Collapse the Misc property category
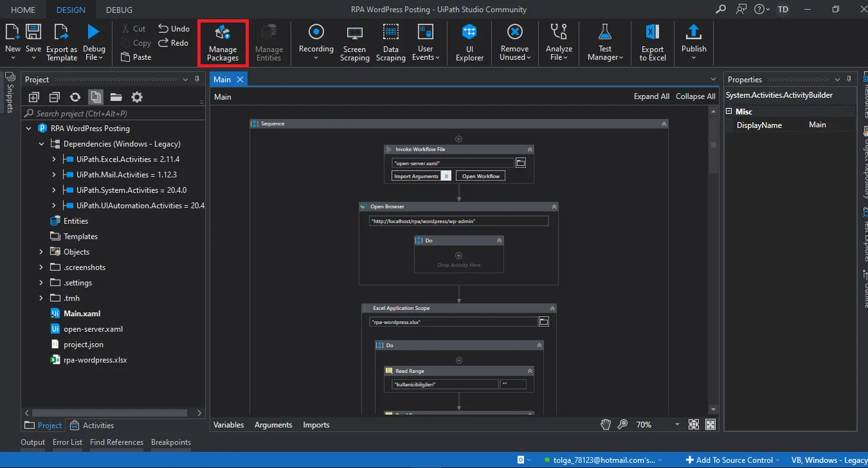Image resolution: width=868 pixels, height=468 pixels. 729,111
